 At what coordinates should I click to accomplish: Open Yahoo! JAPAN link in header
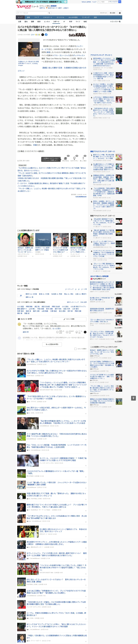[x=86, y=2]
